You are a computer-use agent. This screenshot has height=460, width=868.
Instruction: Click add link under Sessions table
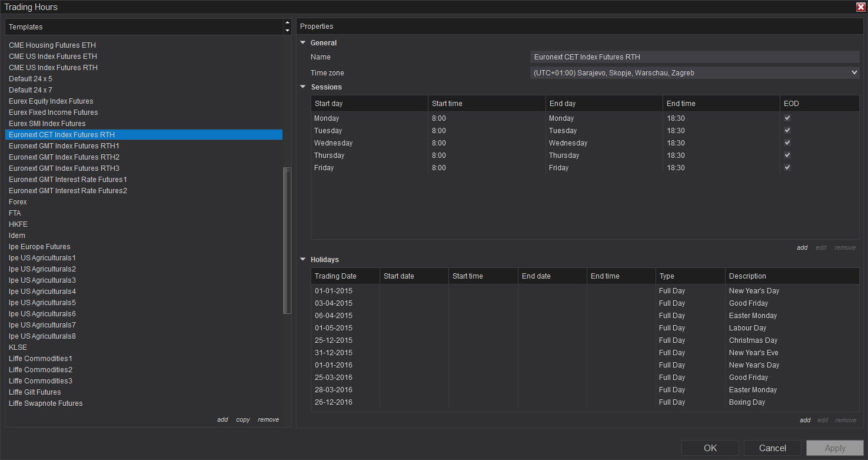point(802,248)
